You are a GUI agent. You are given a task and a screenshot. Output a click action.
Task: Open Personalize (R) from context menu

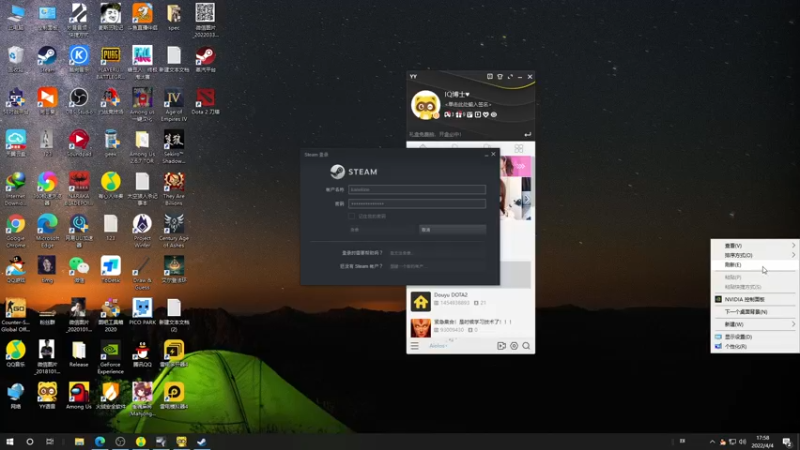coord(755,346)
